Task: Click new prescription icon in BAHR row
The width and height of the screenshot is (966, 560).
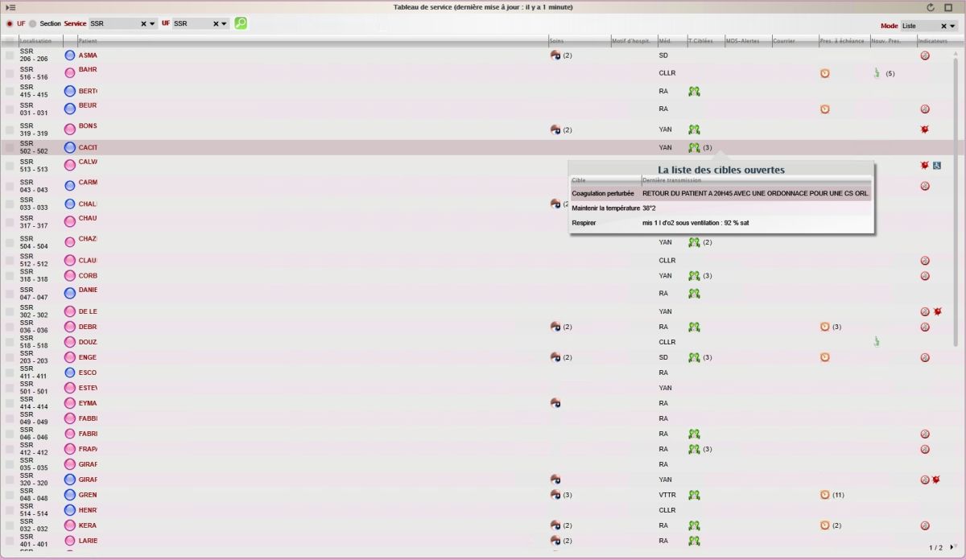Action: 877,73
